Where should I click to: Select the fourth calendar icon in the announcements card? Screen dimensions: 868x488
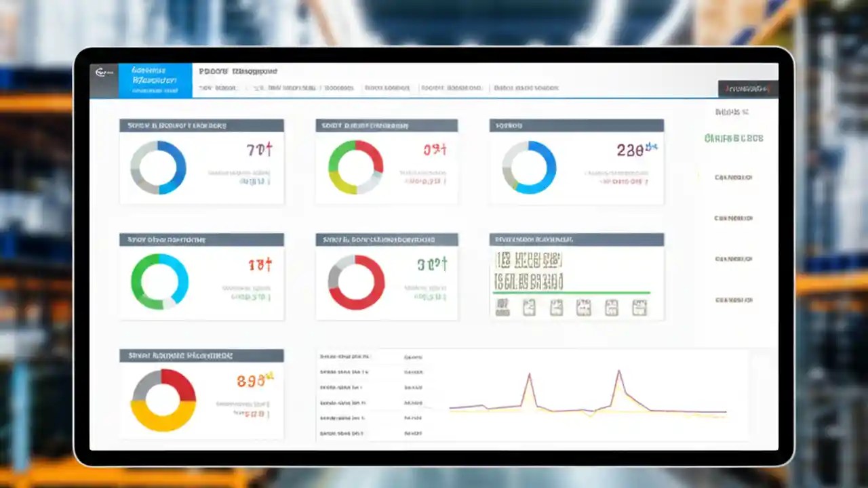coord(584,307)
